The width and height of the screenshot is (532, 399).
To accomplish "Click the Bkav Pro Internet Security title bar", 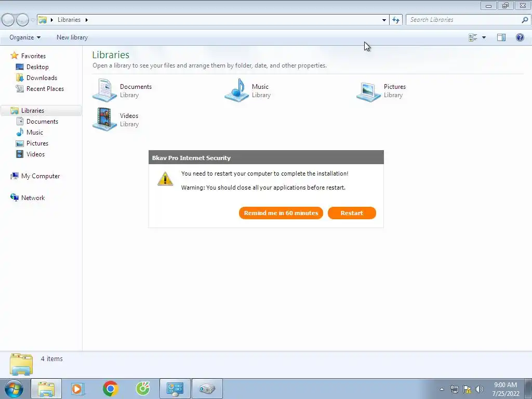I will click(x=266, y=157).
